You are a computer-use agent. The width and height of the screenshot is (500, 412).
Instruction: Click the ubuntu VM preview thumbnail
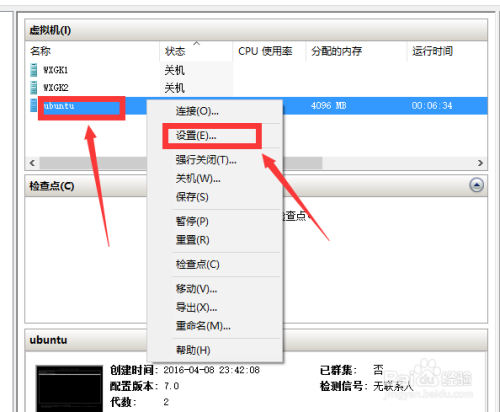(69, 389)
